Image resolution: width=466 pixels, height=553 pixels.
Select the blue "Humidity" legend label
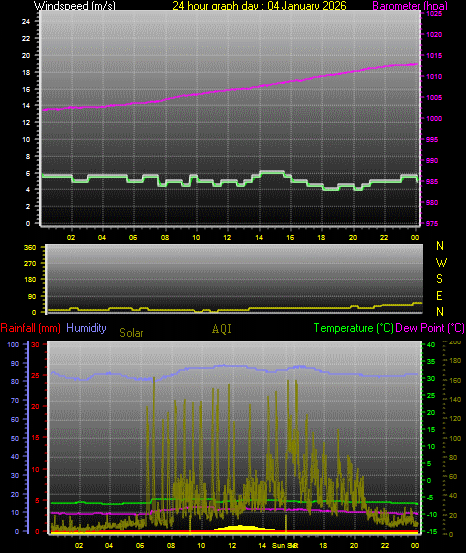[x=86, y=328]
